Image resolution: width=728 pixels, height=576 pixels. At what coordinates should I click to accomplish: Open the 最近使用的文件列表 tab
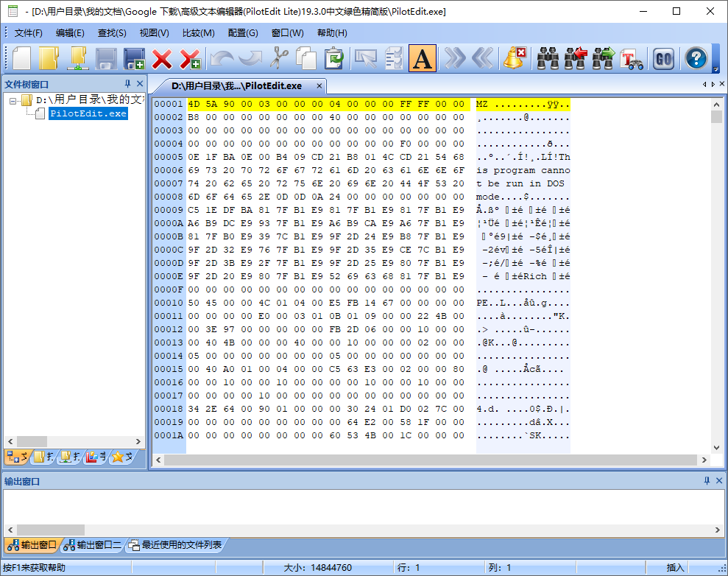pyautogui.click(x=175, y=545)
